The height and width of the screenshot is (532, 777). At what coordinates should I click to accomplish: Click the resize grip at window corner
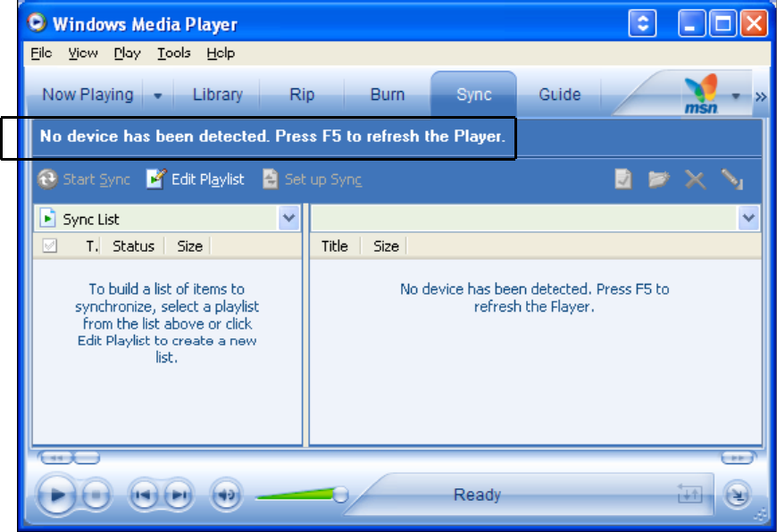(x=760, y=515)
